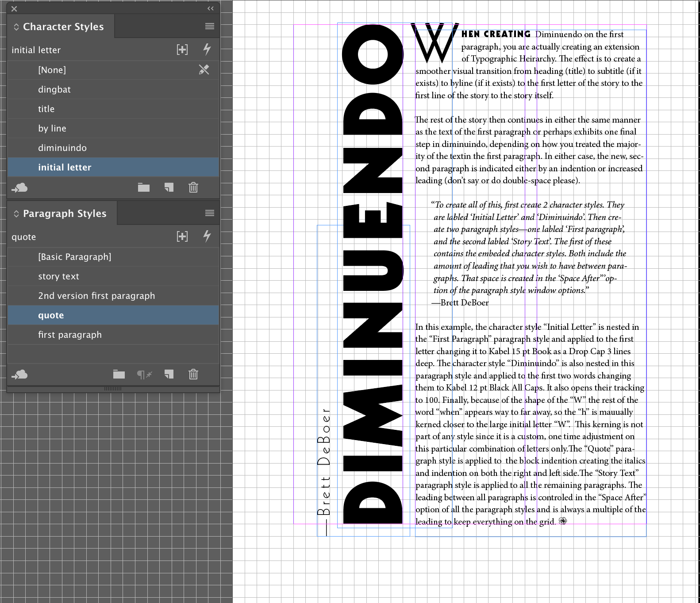
Task: Create new style from Character Styles header plus icon
Action: (x=182, y=50)
